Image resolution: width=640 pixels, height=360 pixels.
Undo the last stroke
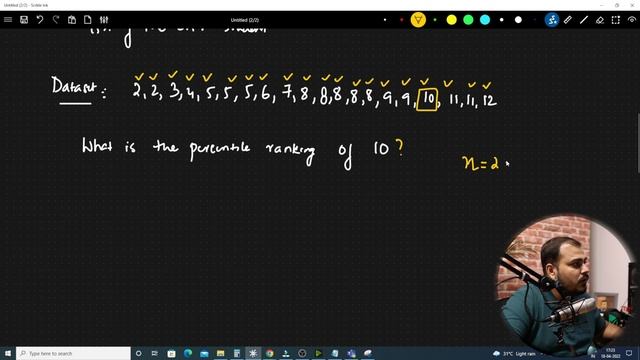(x=40, y=20)
